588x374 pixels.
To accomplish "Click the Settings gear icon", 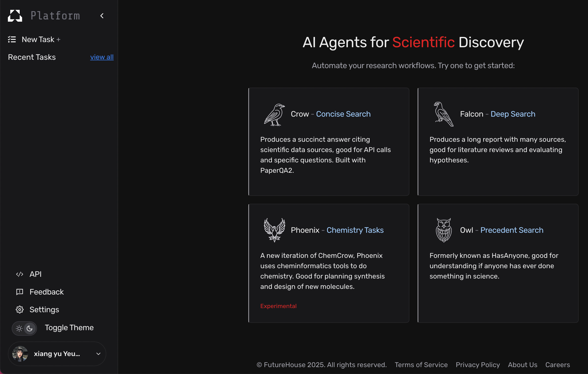I will pyautogui.click(x=20, y=310).
